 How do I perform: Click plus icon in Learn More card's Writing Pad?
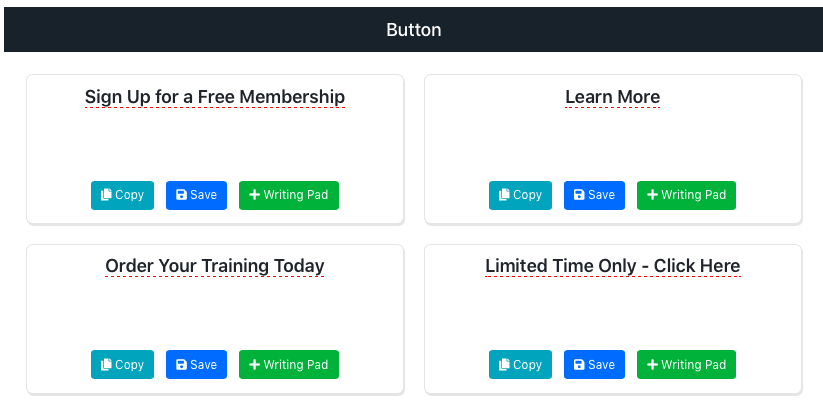pos(652,195)
